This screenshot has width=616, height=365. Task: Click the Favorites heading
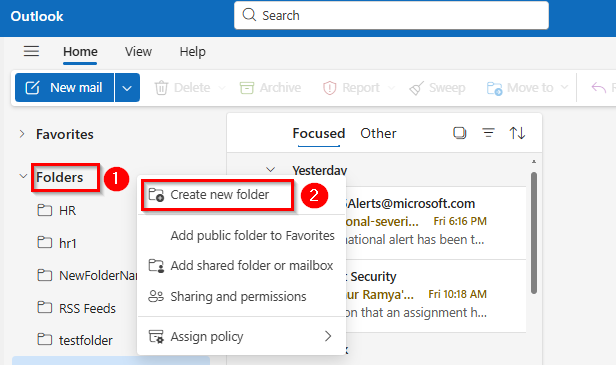coord(65,134)
